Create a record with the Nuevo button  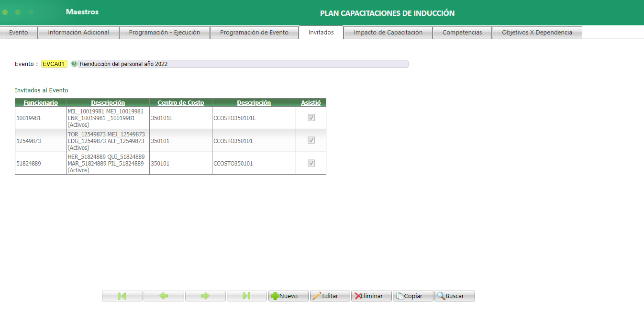[288, 295]
